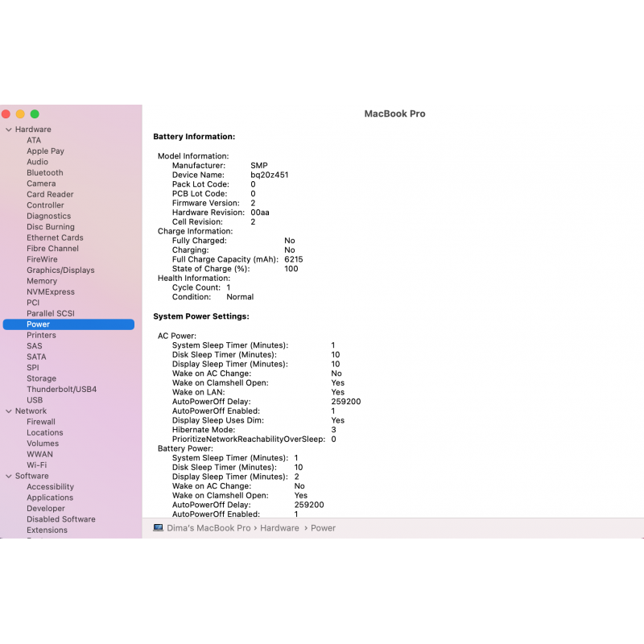
Task: Click the laptop icon in path bar
Action: [x=159, y=528]
